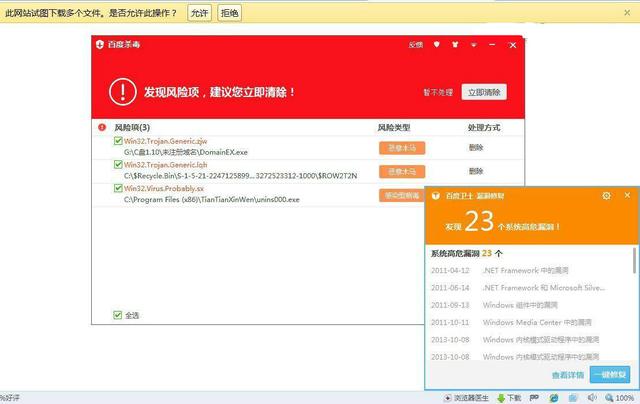Click risk type tag for DomainEX.exe row
640x404 pixels.
(402, 148)
